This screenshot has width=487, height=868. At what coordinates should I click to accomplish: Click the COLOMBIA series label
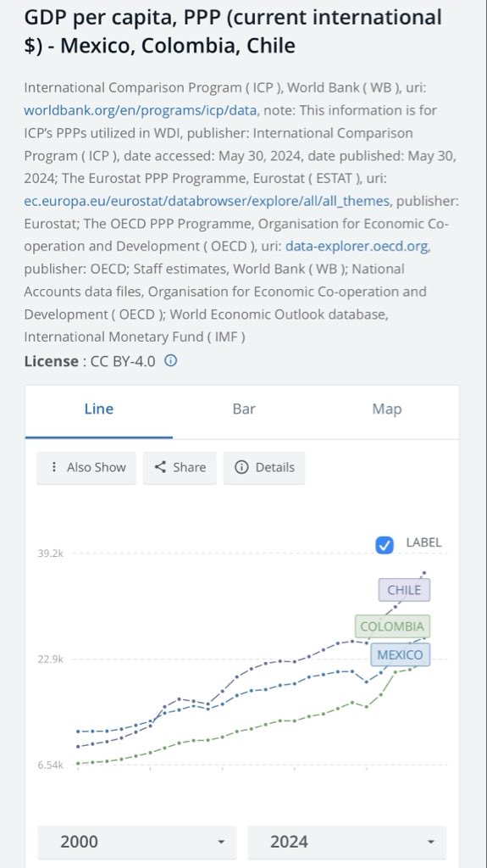click(392, 626)
